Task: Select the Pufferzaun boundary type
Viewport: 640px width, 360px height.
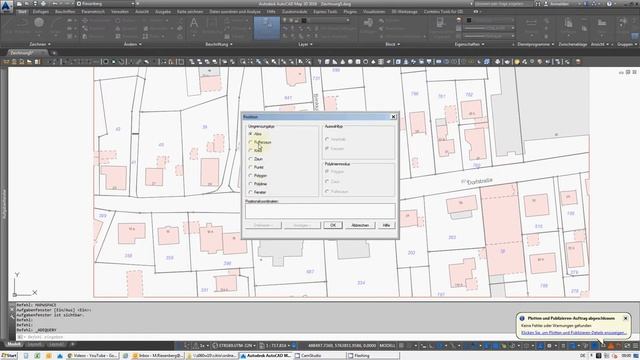Action: tap(250, 142)
